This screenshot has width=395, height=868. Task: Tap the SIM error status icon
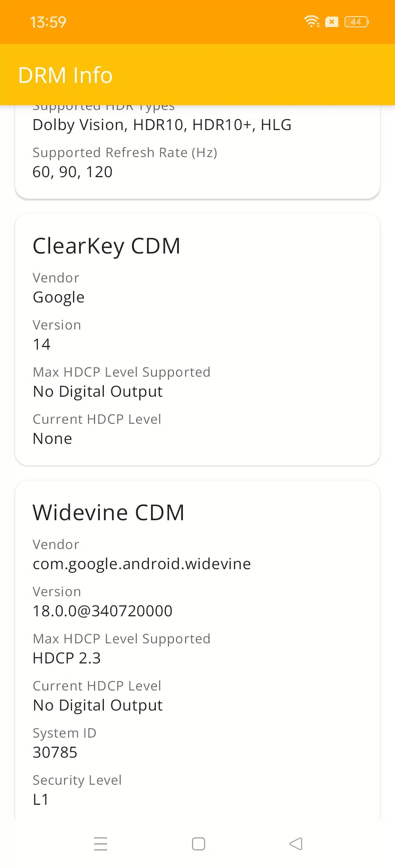[x=332, y=22]
